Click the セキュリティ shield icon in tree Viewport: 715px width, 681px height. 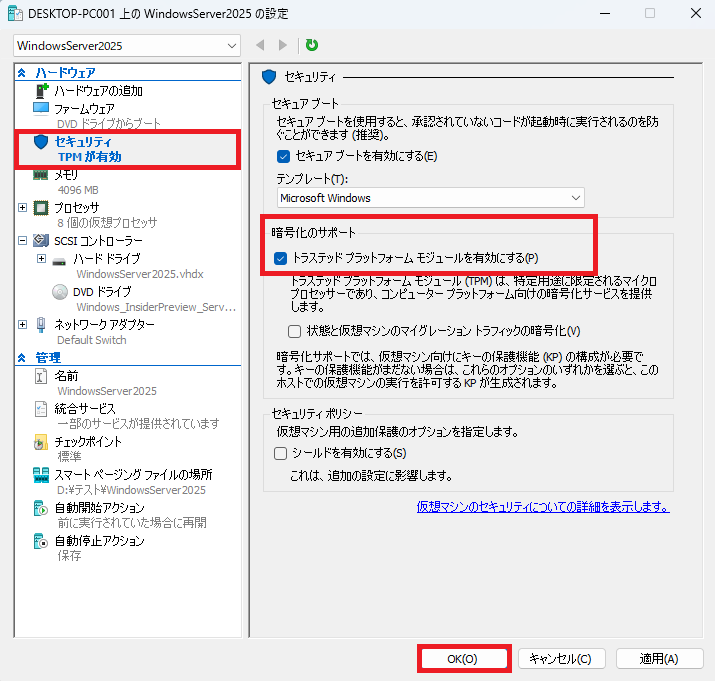(x=41, y=142)
